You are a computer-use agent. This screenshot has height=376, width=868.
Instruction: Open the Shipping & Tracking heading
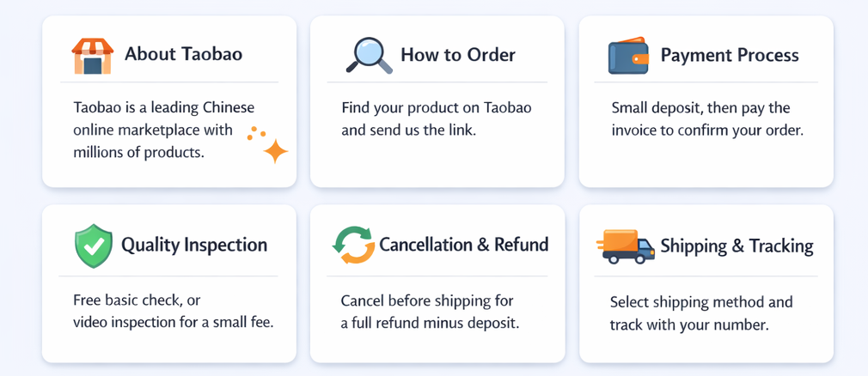click(x=737, y=246)
